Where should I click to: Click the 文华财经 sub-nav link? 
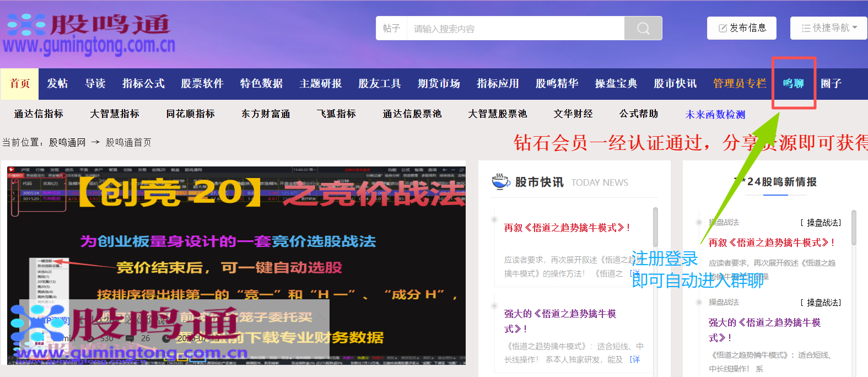point(573,114)
